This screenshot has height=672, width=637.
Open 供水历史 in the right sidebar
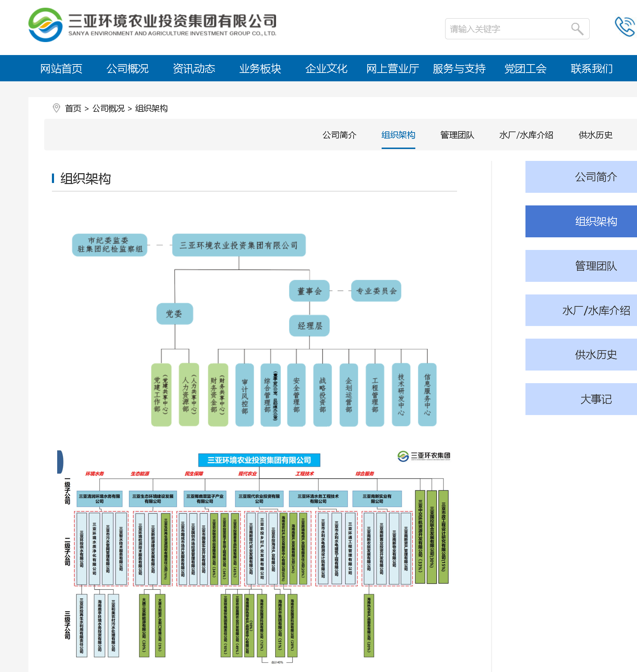point(581,354)
